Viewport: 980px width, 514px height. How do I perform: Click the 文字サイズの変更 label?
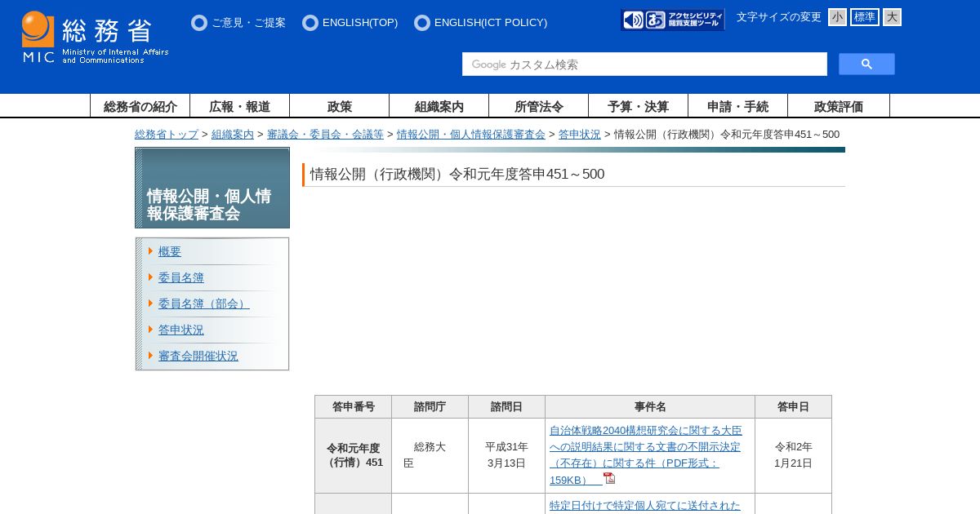coord(779,17)
